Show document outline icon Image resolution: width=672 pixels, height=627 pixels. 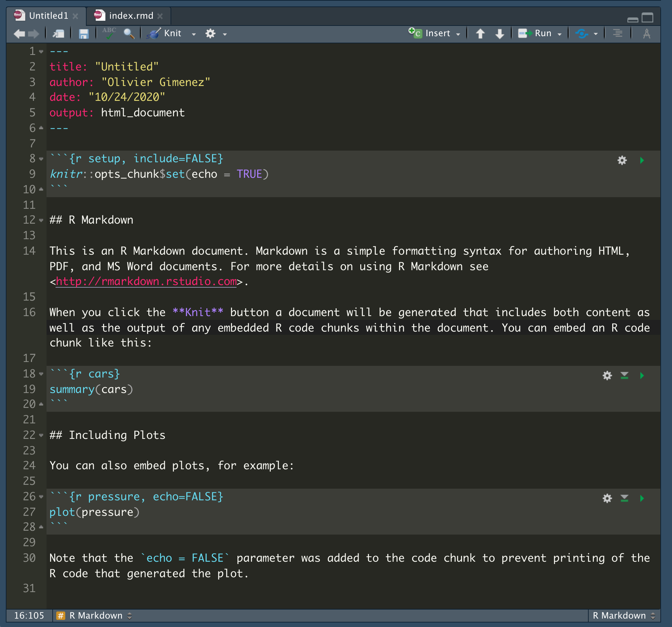point(618,34)
